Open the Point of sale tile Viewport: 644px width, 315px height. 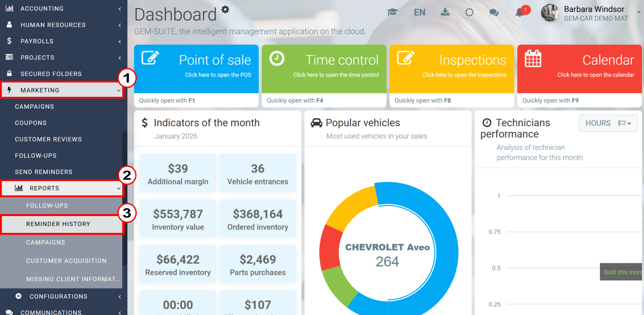(x=196, y=69)
